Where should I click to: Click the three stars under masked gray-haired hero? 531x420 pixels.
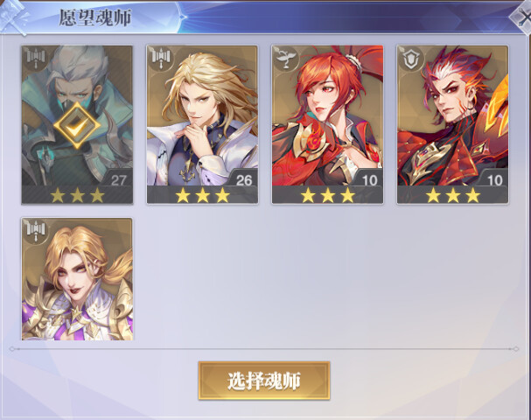click(x=77, y=195)
